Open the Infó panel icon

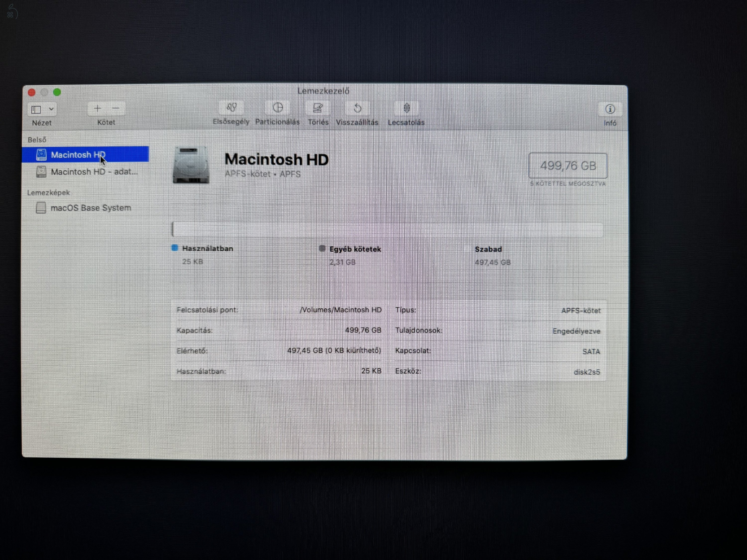point(610,109)
